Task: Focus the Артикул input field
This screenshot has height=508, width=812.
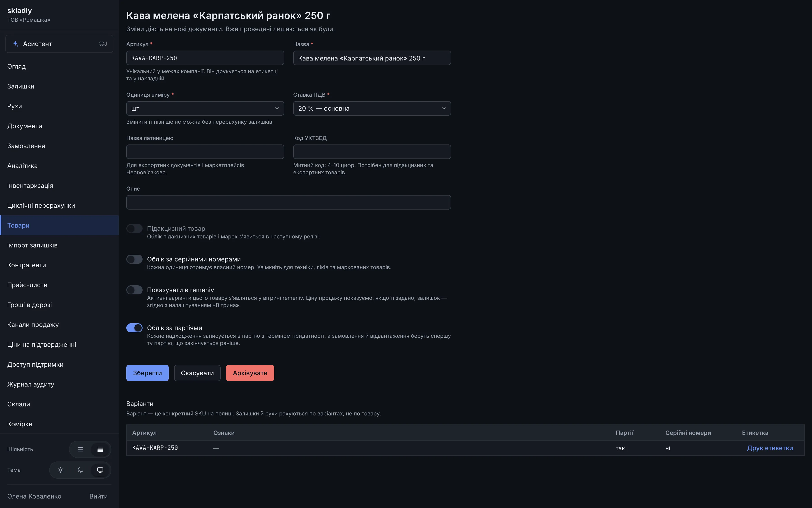Action: [205, 58]
